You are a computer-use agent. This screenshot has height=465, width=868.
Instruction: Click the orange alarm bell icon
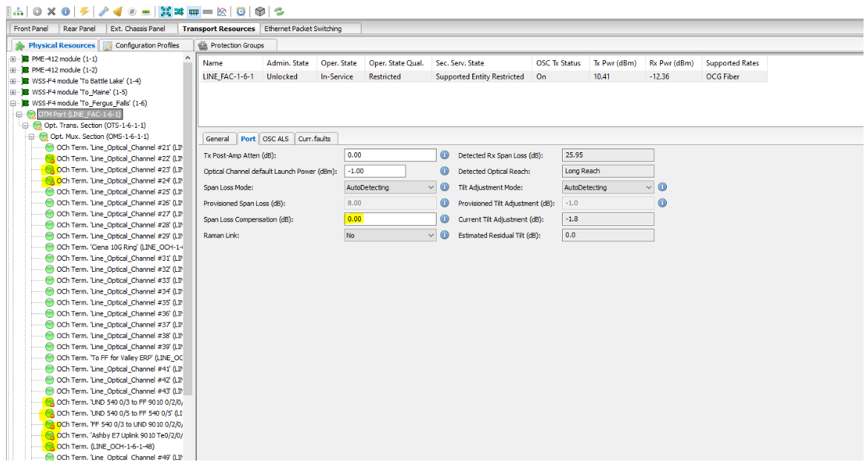117,12
